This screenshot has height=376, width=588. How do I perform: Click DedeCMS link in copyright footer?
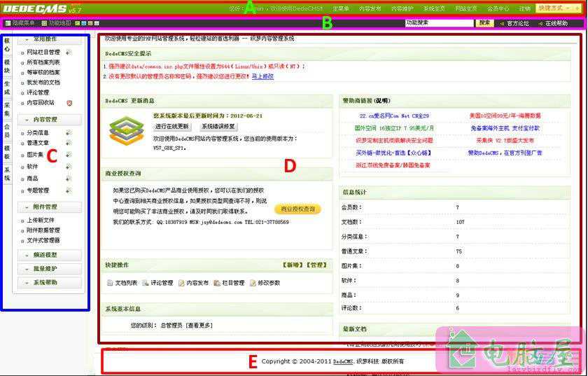tap(343, 361)
